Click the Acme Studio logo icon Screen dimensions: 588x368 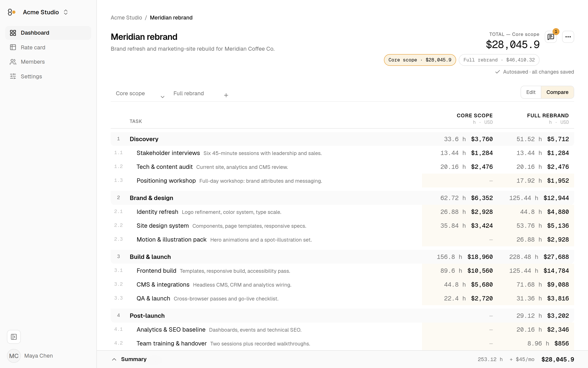point(11,12)
